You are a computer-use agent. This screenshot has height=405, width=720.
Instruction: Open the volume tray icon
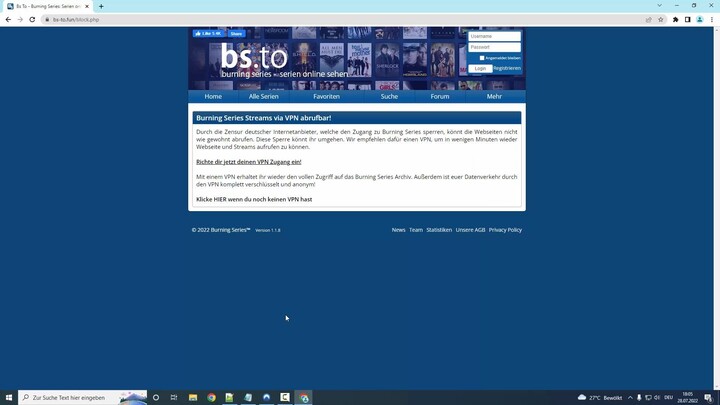click(x=657, y=398)
